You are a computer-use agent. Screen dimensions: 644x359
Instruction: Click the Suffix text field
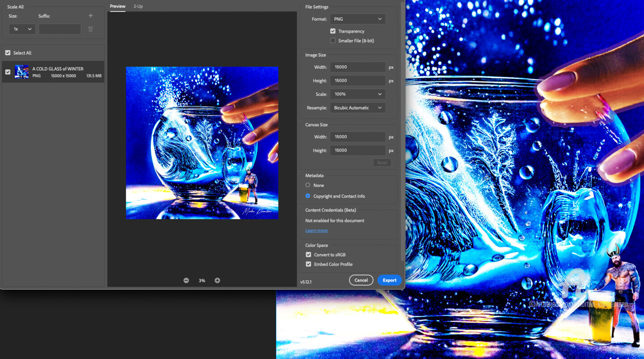[x=60, y=29]
